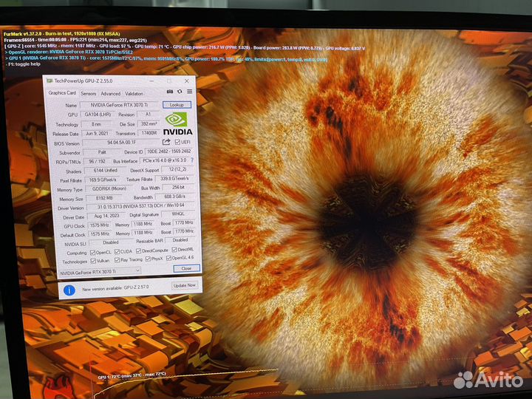Click the NVIDIA SLI value Disabled
This screenshot has width=532, height=399.
111,242
